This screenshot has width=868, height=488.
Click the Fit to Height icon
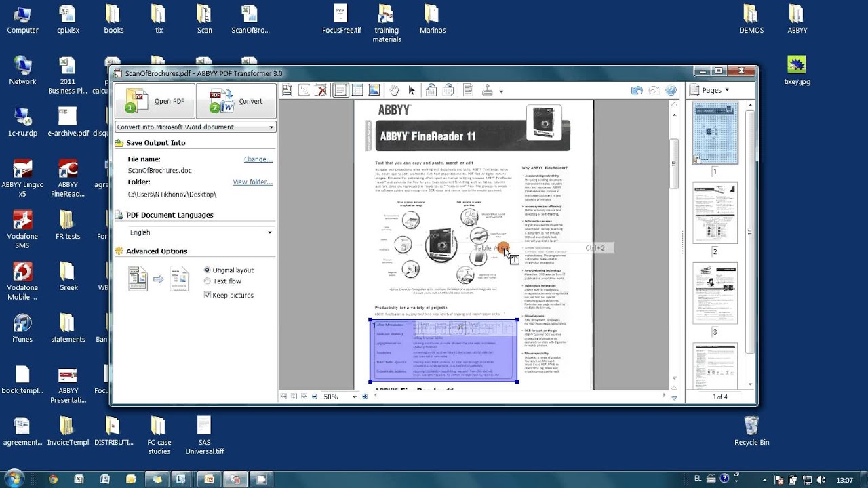[x=294, y=396]
